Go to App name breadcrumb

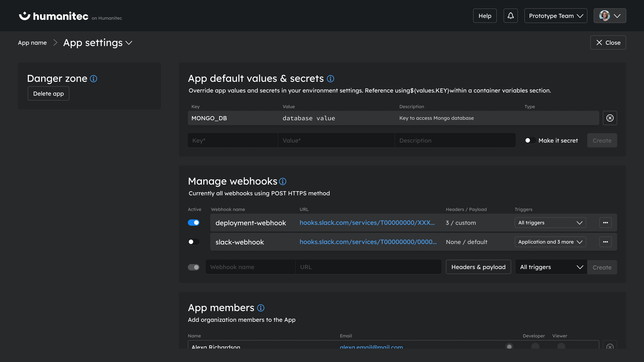(32, 42)
